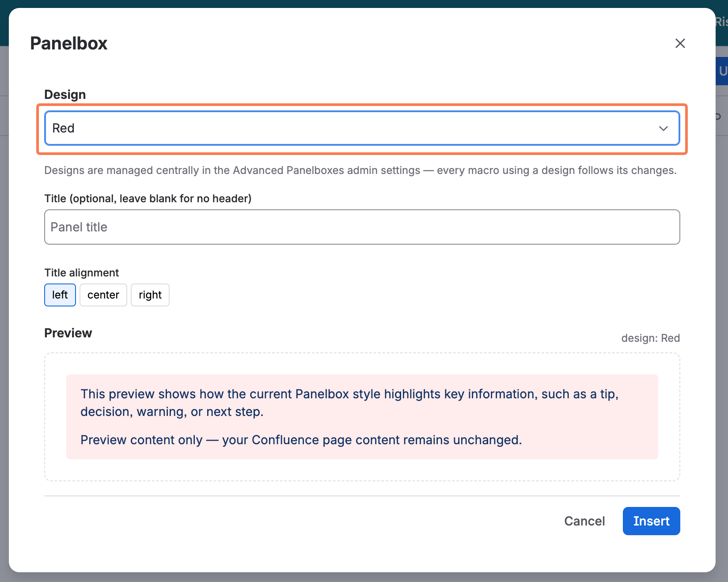Screen dimensions: 728x582
Task: Focus the Panel title input field
Action: pos(362,227)
